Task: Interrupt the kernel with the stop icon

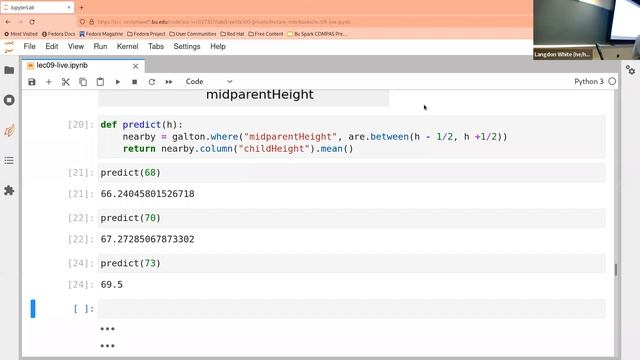Action: click(135, 82)
